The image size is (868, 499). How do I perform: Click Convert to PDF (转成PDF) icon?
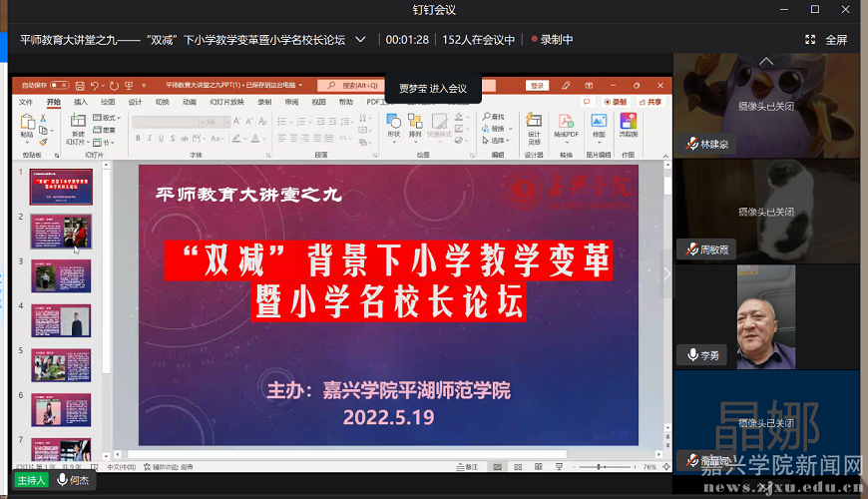point(566,126)
